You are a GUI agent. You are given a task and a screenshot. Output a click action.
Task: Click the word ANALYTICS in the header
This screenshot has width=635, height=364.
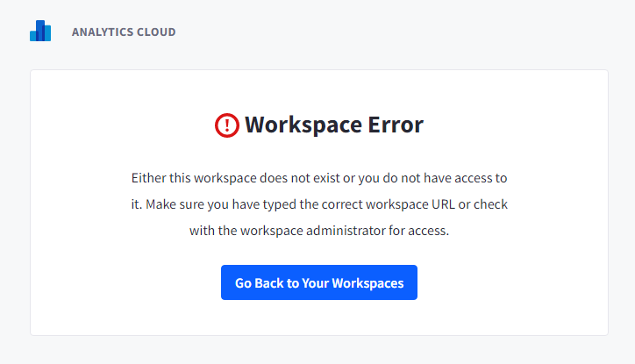[x=103, y=32]
